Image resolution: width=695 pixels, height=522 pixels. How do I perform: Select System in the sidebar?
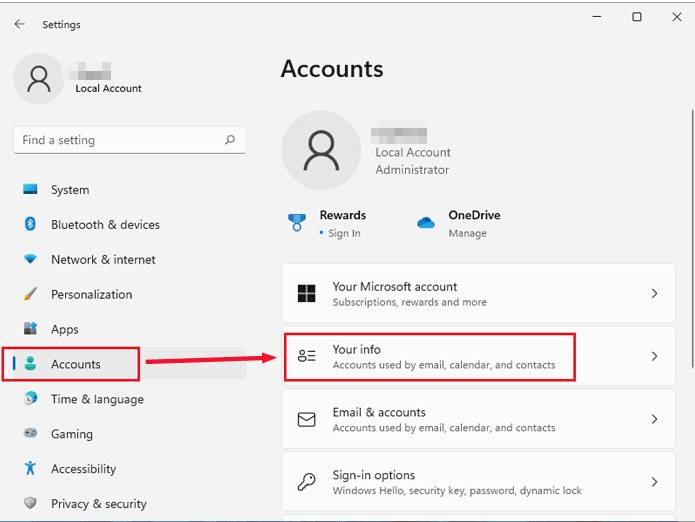tap(70, 190)
